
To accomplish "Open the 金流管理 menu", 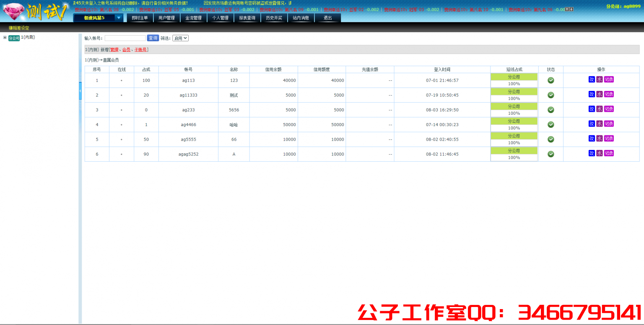I will 193,18.
